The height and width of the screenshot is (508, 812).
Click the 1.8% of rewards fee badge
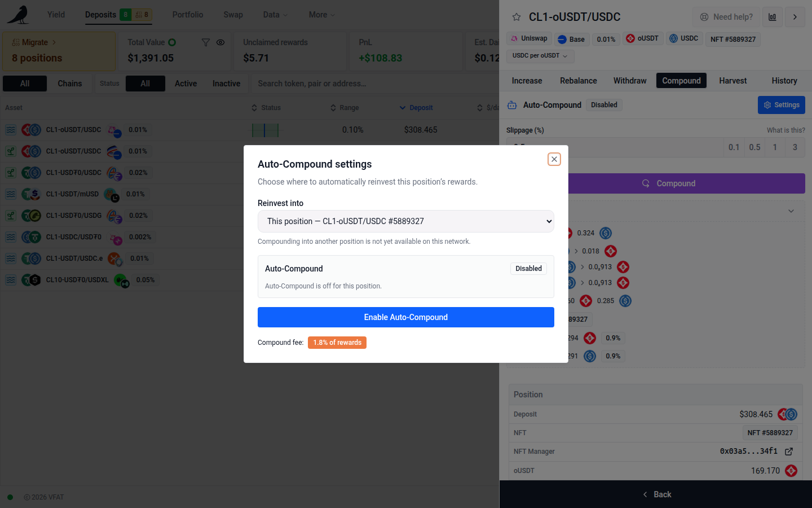point(337,343)
